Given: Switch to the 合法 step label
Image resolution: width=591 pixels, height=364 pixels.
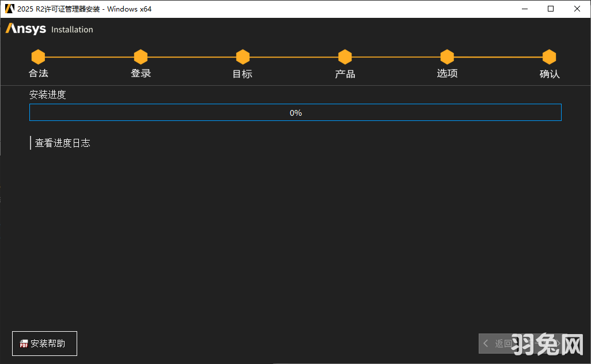Looking at the screenshot, I should tap(39, 73).
